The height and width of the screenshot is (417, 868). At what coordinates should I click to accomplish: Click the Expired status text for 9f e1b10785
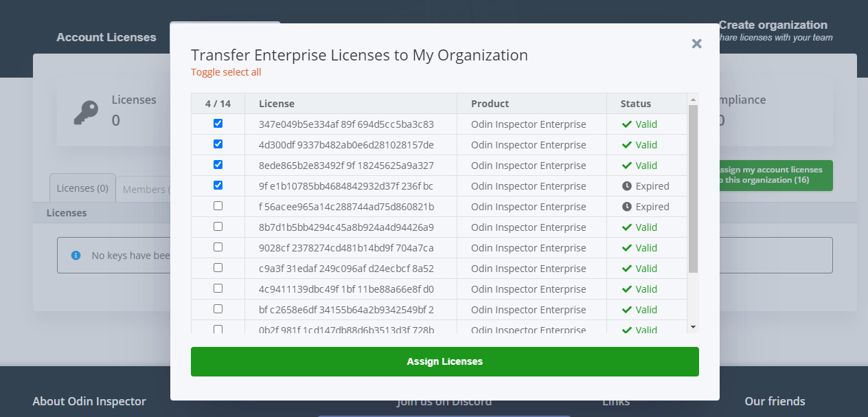[x=652, y=186]
